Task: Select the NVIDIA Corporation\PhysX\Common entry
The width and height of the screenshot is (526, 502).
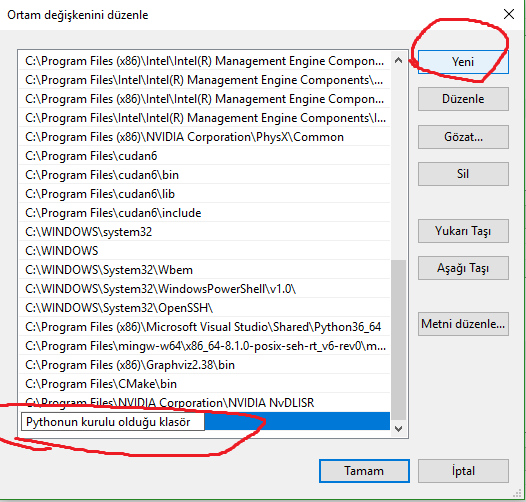Action: click(205, 137)
